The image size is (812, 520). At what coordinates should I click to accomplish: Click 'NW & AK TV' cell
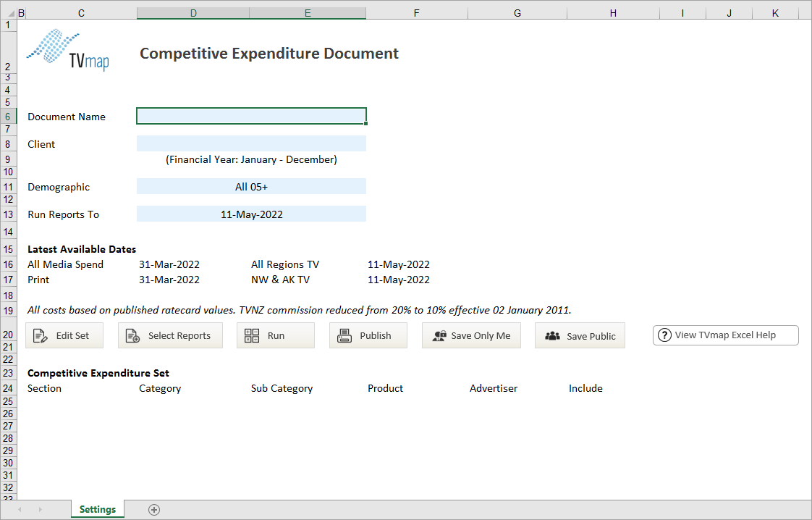280,280
